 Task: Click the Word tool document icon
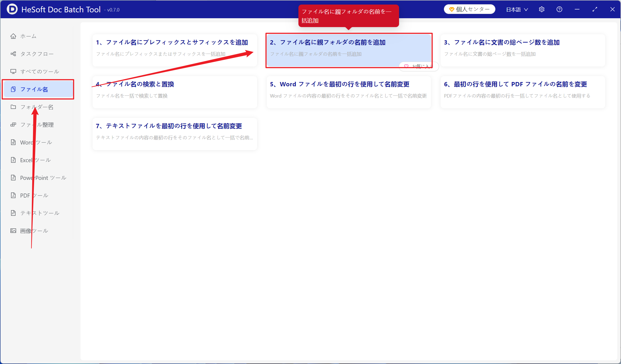click(x=13, y=142)
